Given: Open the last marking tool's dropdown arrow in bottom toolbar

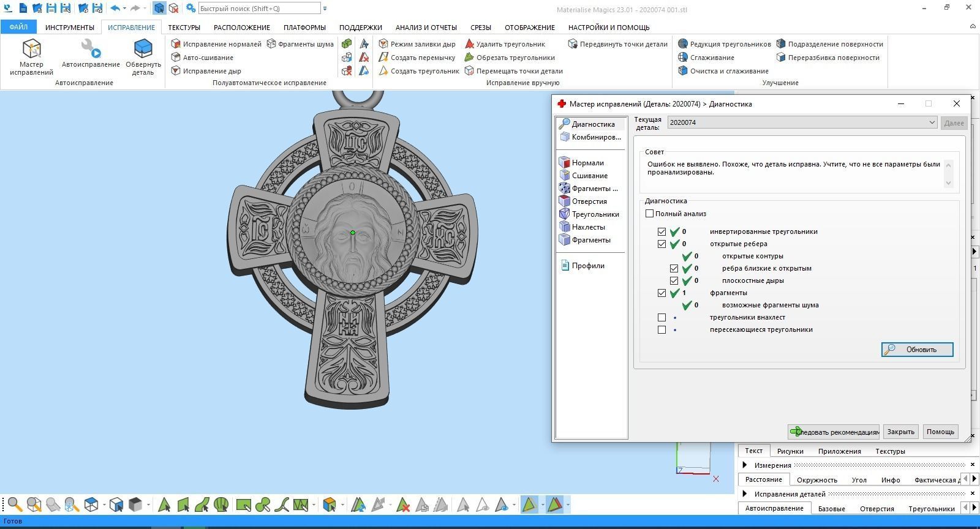Looking at the screenshot, I should pos(568,505).
